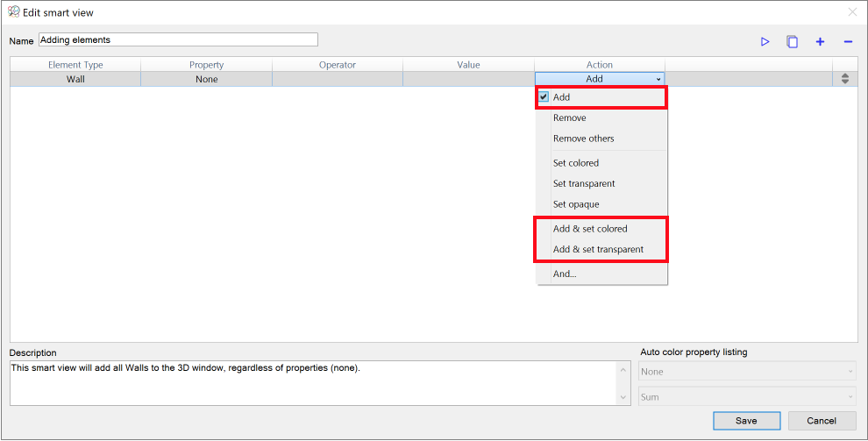Remove rule with the minus icon
This screenshot has height=441, width=868.
coord(848,41)
